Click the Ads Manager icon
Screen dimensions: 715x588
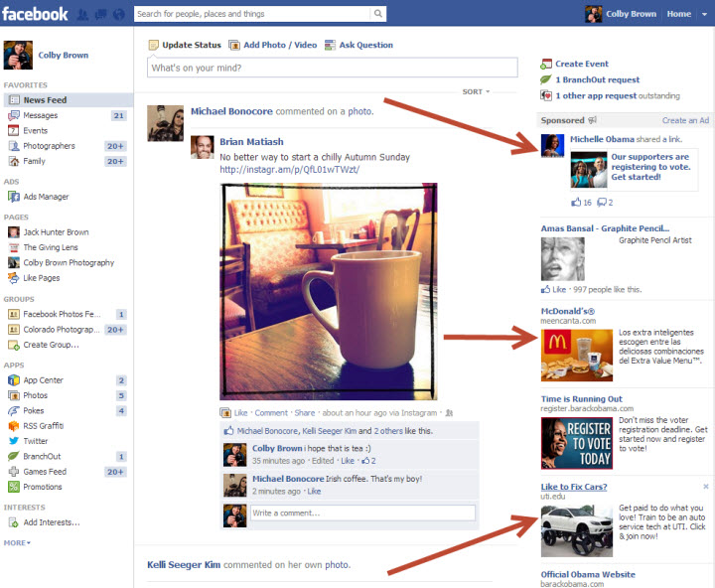click(x=14, y=197)
